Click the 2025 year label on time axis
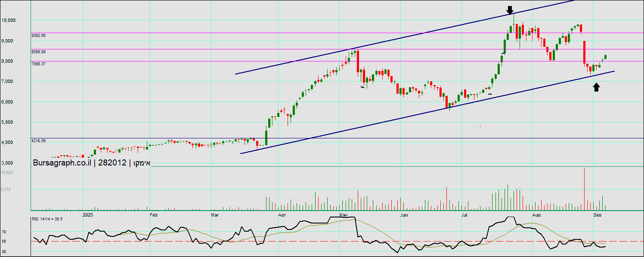 pyautogui.click(x=88, y=214)
